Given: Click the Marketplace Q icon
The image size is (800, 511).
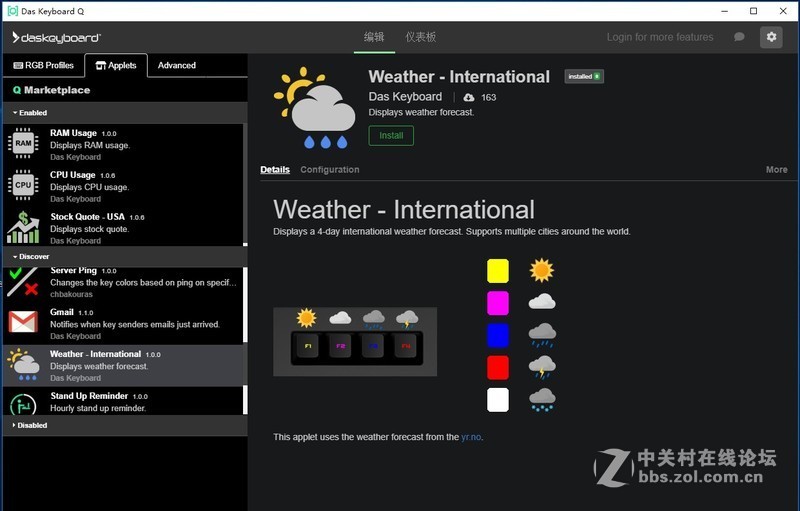Looking at the screenshot, I should [17, 90].
